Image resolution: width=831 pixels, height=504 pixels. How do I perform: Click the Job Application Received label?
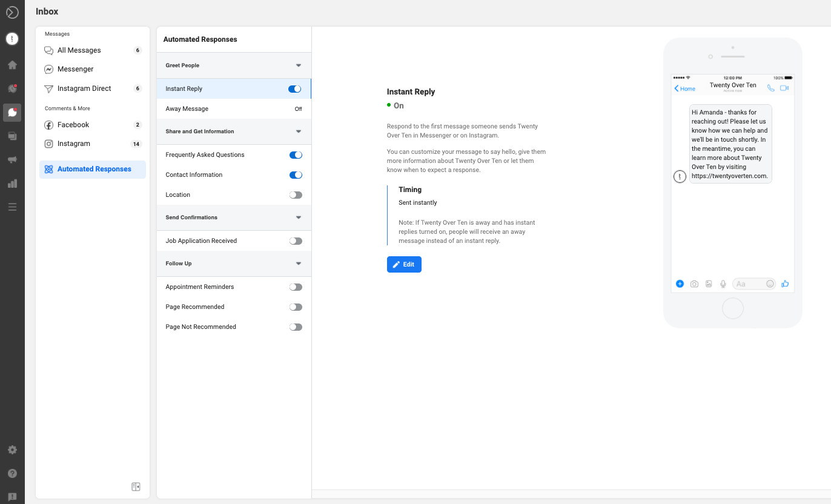coord(201,241)
